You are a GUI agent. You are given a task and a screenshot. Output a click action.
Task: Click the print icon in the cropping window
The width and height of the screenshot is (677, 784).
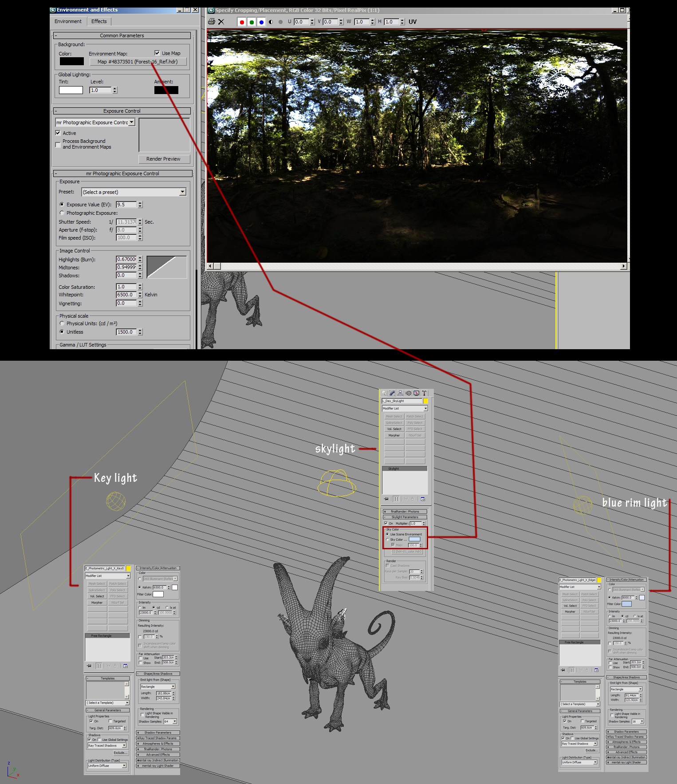(212, 22)
